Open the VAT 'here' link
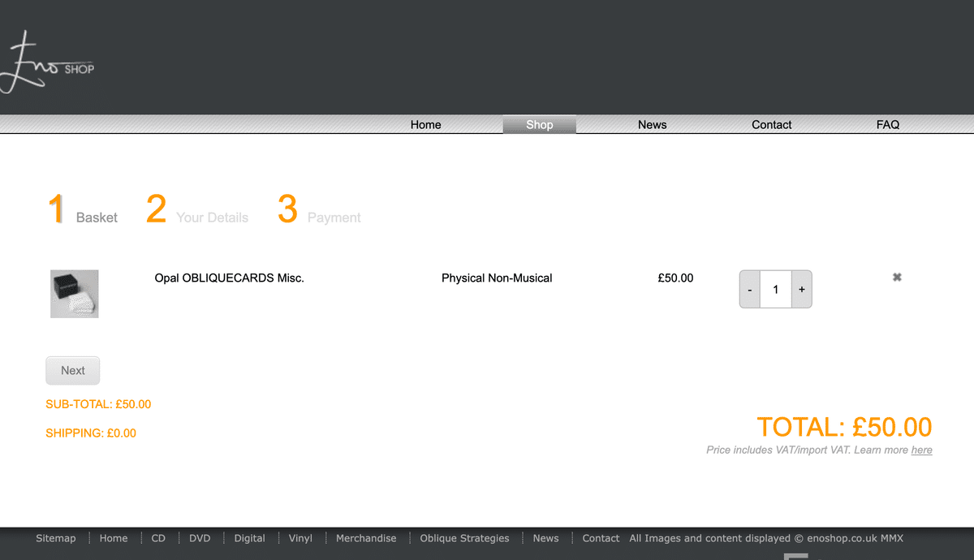 (x=922, y=450)
